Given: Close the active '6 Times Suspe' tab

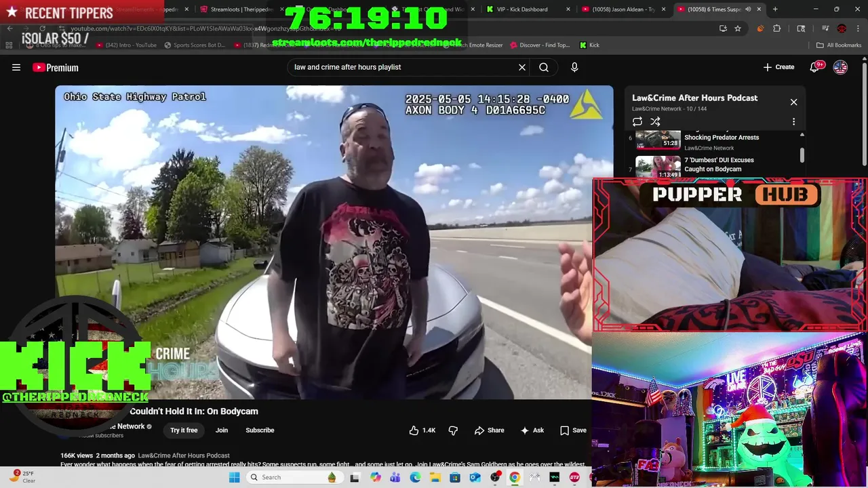Looking at the screenshot, I should 759,9.
